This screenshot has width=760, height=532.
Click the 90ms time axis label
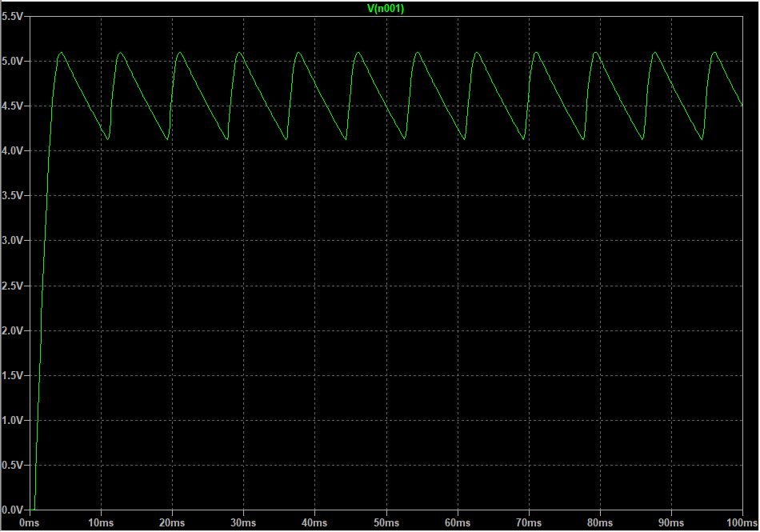pos(671,523)
